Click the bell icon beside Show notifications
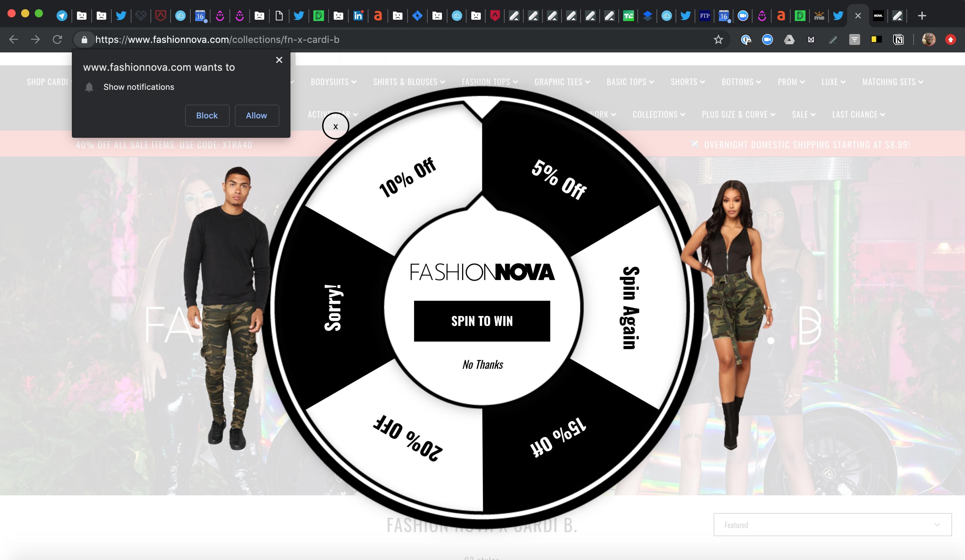The width and height of the screenshot is (965, 560). 89,87
